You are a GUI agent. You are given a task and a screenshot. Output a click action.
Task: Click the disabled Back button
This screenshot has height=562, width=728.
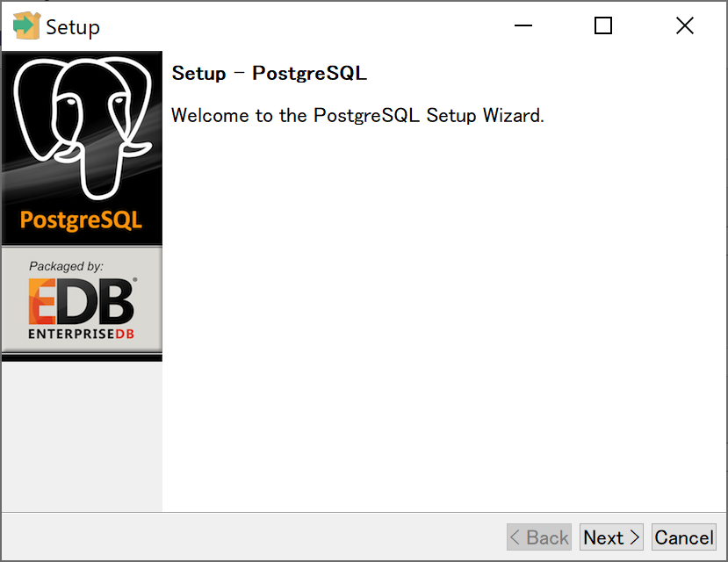[538, 537]
